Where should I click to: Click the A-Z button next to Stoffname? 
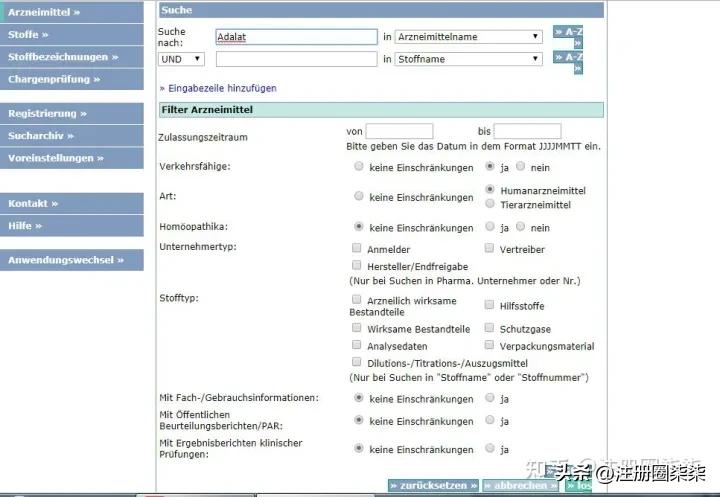tap(568, 62)
